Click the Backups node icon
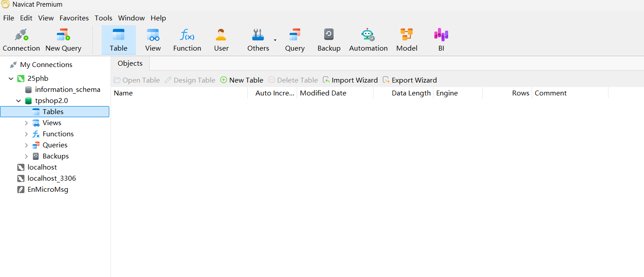Screen dimensions: 644x277 [x=36, y=156]
